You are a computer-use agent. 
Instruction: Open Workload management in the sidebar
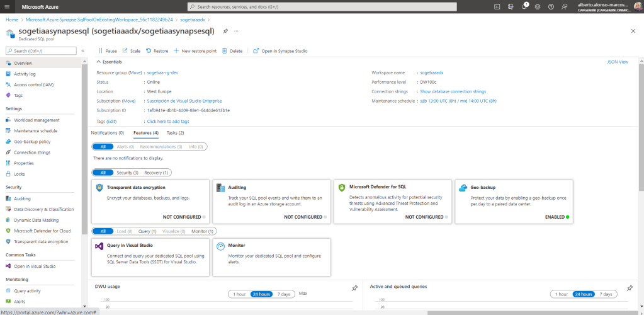(37, 120)
